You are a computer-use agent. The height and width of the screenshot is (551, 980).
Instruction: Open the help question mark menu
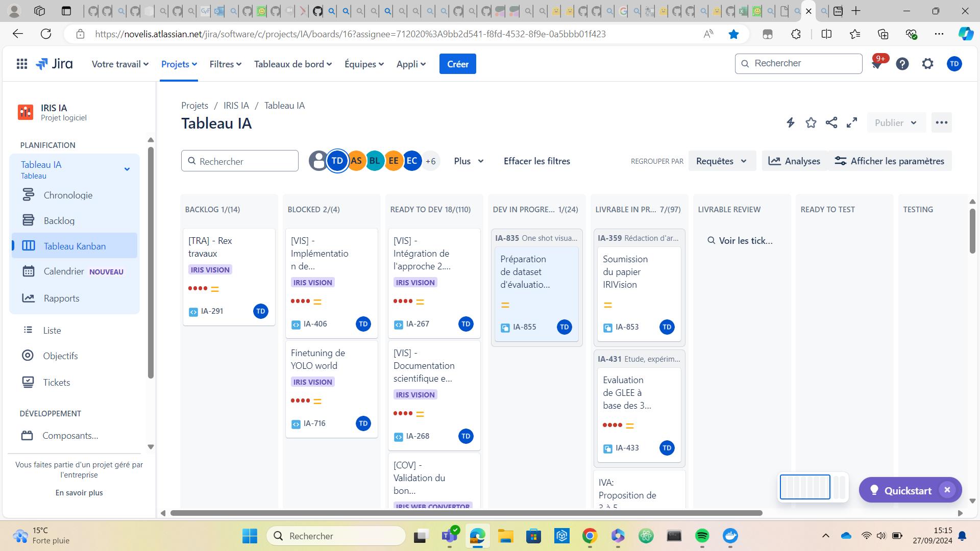(902, 64)
